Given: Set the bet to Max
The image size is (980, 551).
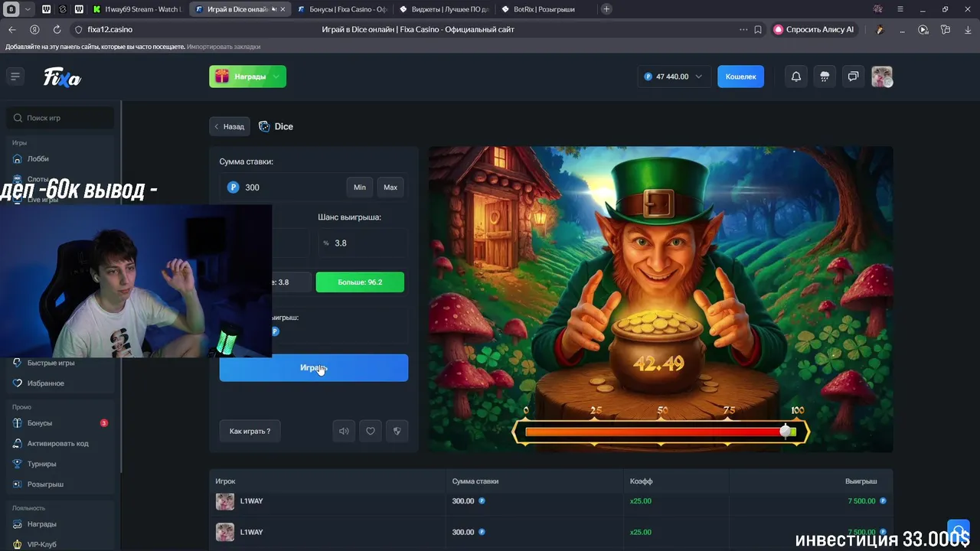Looking at the screenshot, I should tap(390, 187).
